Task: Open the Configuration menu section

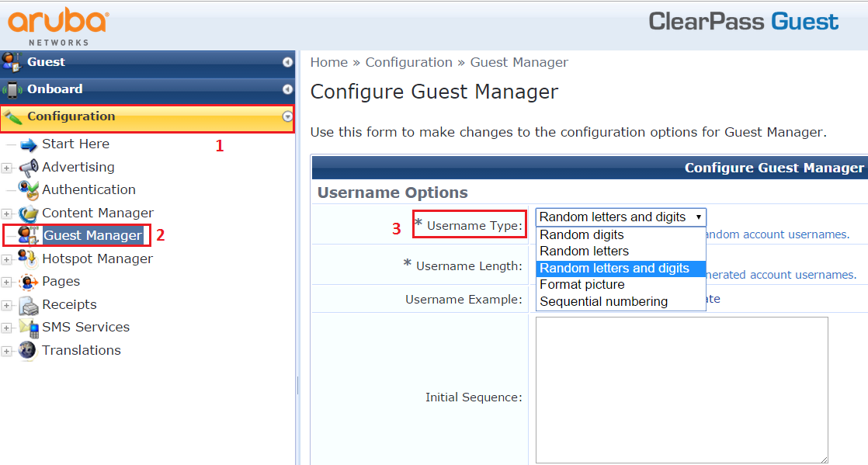Action: click(148, 117)
